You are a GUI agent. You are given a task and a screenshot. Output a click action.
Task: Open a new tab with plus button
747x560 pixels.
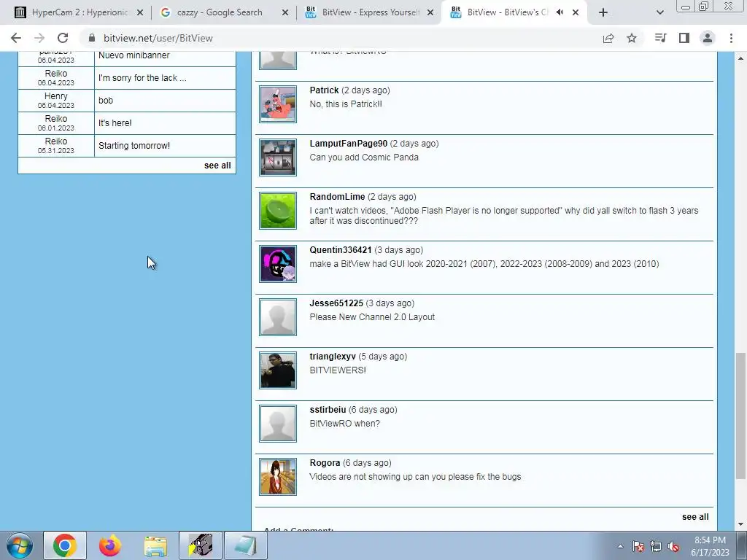(603, 12)
